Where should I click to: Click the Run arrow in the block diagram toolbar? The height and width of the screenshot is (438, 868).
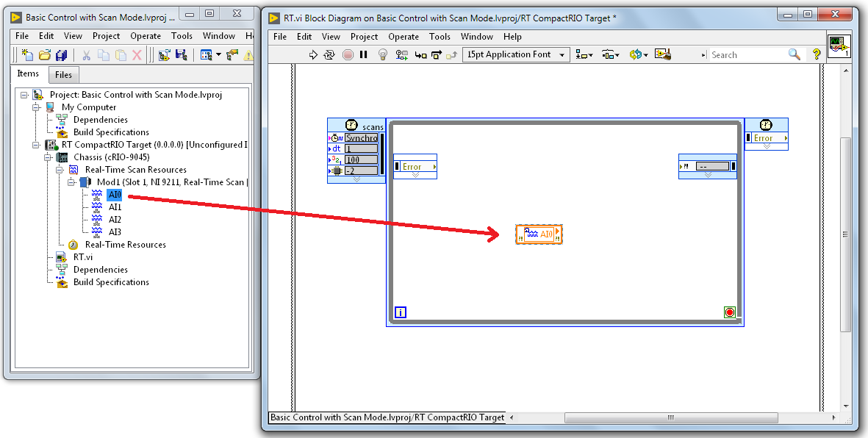(313, 54)
